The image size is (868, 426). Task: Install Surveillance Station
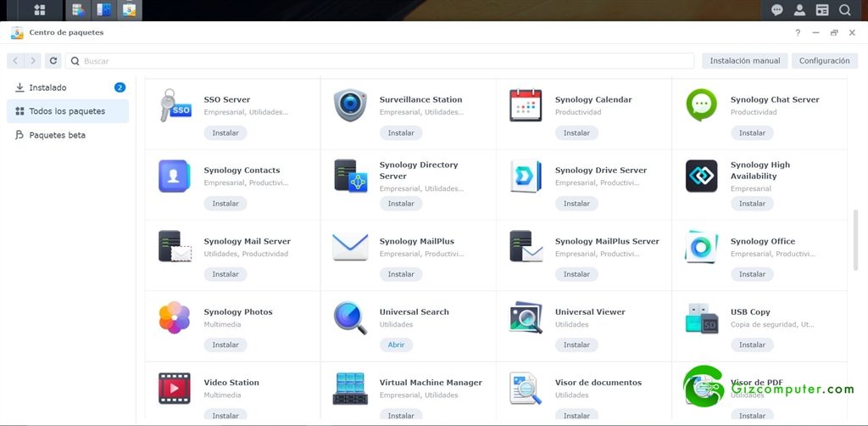pos(401,133)
